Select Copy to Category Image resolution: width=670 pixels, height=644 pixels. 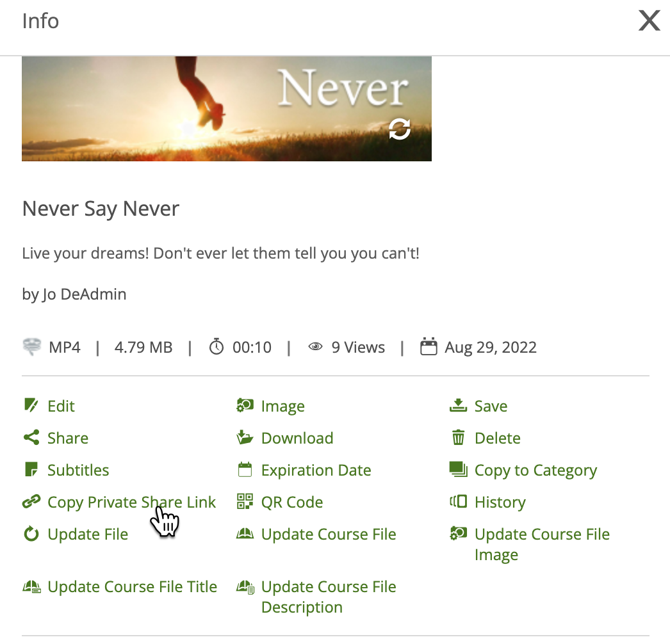point(535,470)
